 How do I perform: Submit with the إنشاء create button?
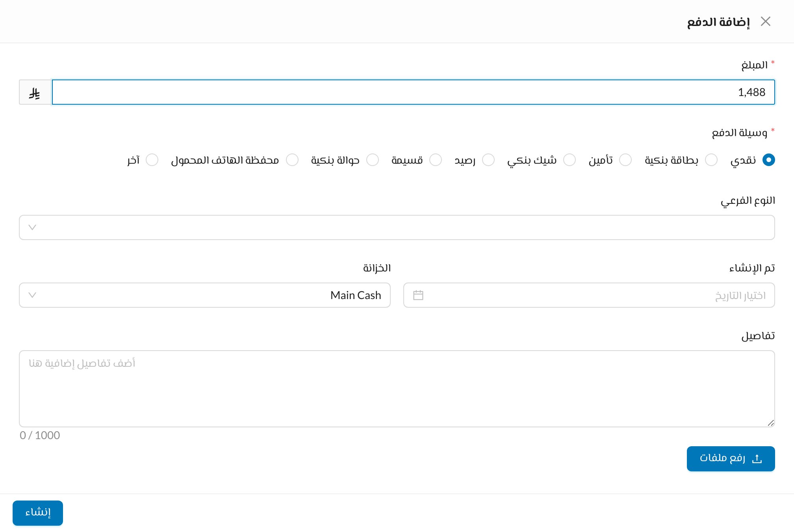coord(38,513)
